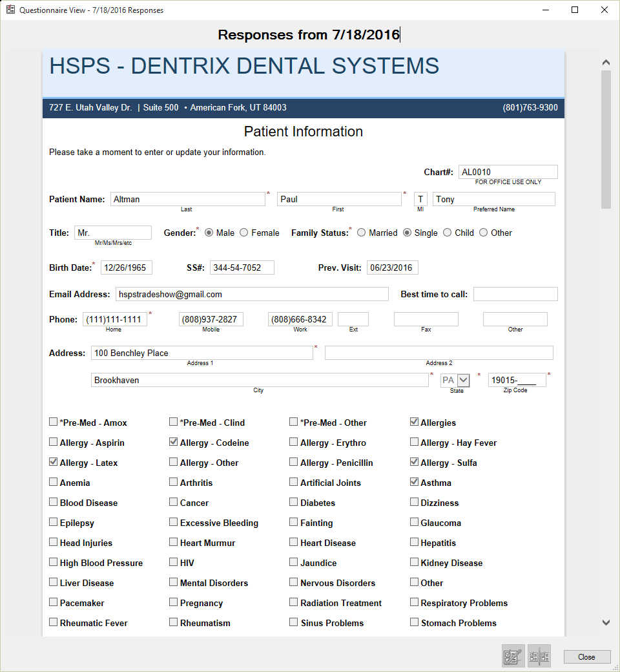Image resolution: width=620 pixels, height=672 pixels.
Task: Mark Artificial Joints checkbox
Action: 293,482
